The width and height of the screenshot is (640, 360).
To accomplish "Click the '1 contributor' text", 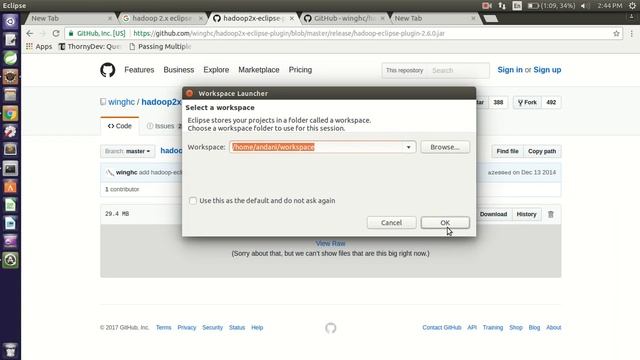I will (122, 189).
